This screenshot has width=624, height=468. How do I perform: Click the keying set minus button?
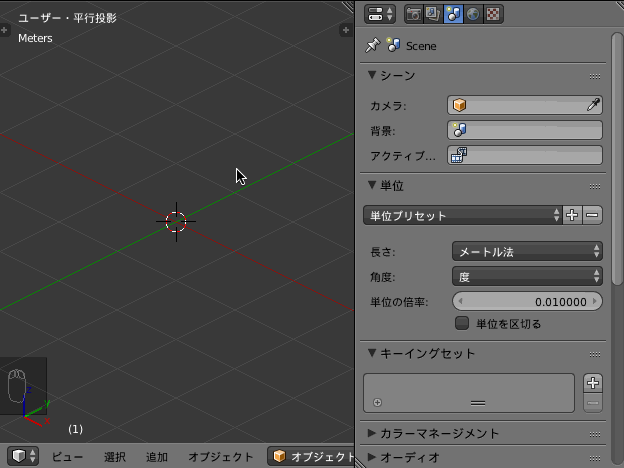click(x=593, y=403)
